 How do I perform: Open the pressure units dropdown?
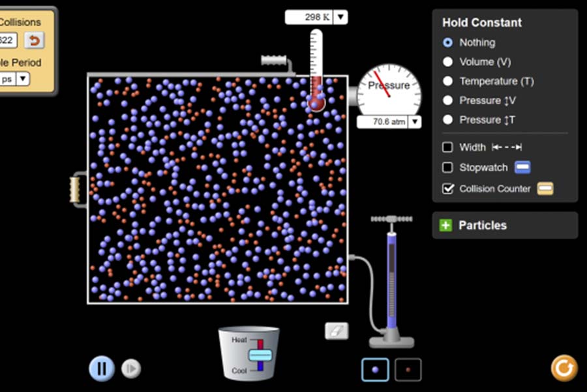(x=414, y=122)
